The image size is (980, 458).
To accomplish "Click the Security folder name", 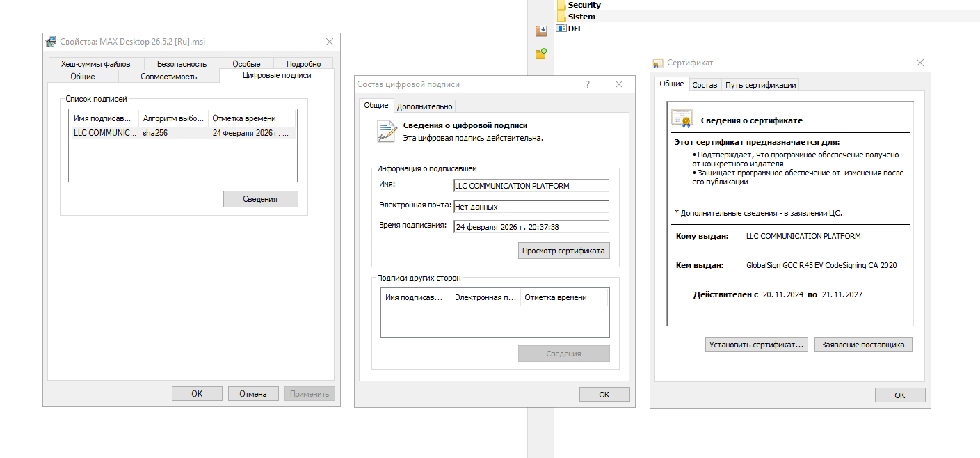I will [584, 5].
